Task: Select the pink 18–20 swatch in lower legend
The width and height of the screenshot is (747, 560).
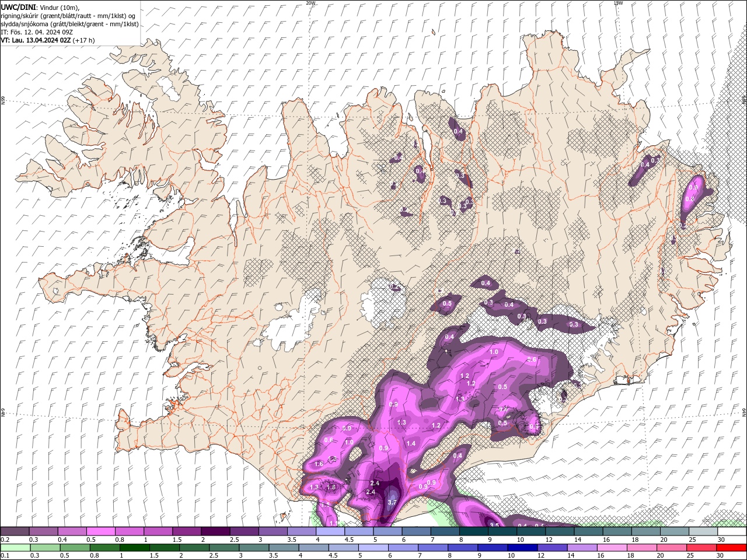Action: tap(641, 548)
